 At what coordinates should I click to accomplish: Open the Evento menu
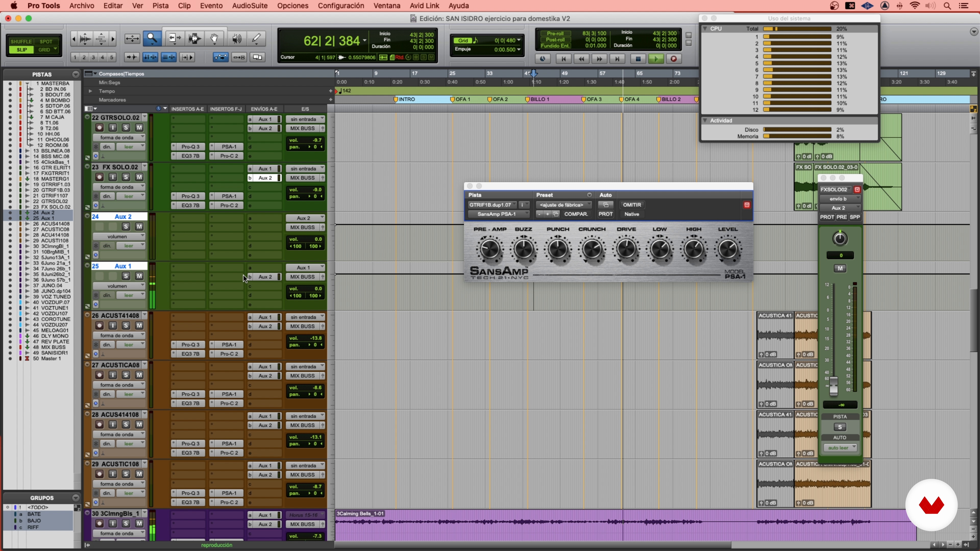211,6
